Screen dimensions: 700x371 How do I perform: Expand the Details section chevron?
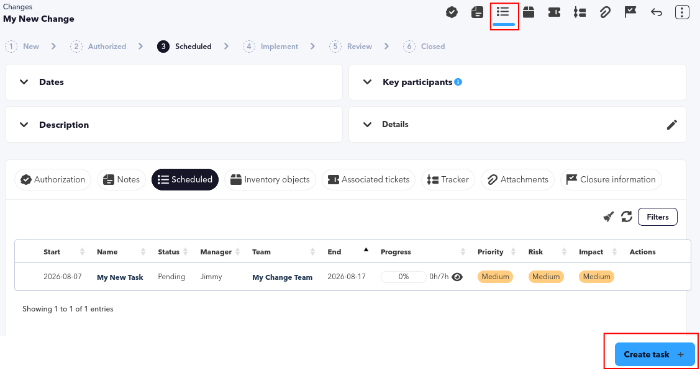coord(367,125)
